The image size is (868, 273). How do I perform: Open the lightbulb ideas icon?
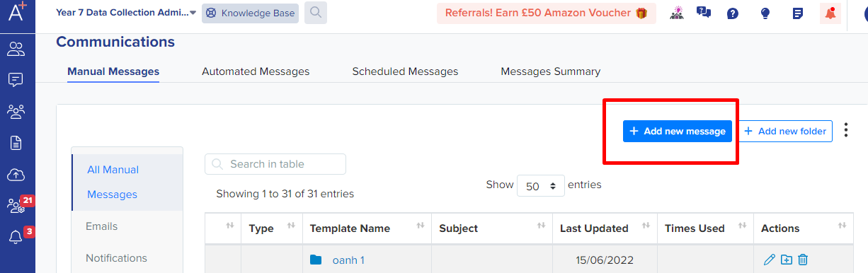pyautogui.click(x=765, y=13)
